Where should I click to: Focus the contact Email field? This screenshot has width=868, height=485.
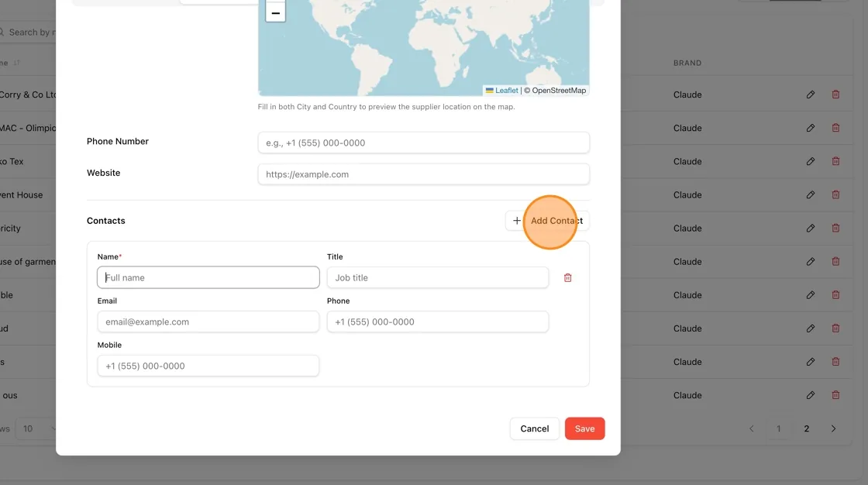(x=208, y=322)
